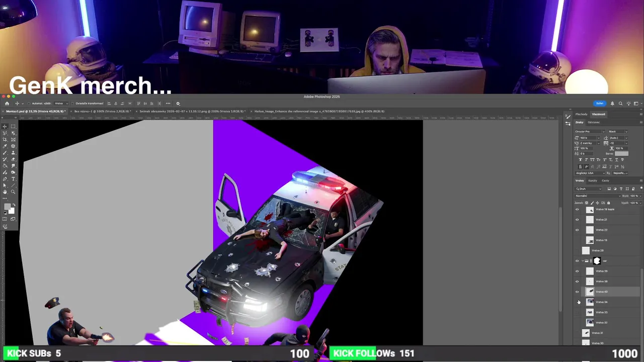
Task: Switch to the Odstavec panel tab
Action: pos(594,122)
